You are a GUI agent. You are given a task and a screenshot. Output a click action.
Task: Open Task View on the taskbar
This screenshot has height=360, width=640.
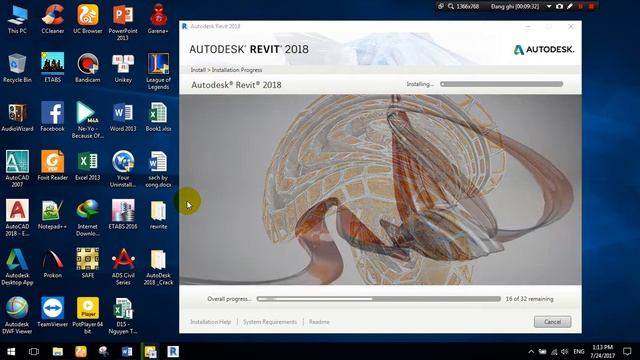(x=34, y=351)
